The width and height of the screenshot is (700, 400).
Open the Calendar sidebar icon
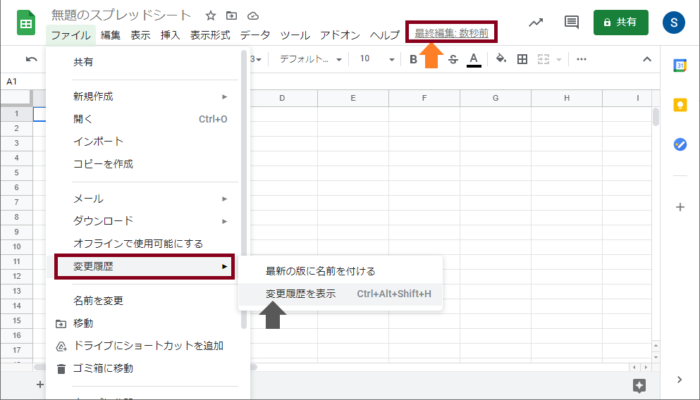[x=680, y=66]
